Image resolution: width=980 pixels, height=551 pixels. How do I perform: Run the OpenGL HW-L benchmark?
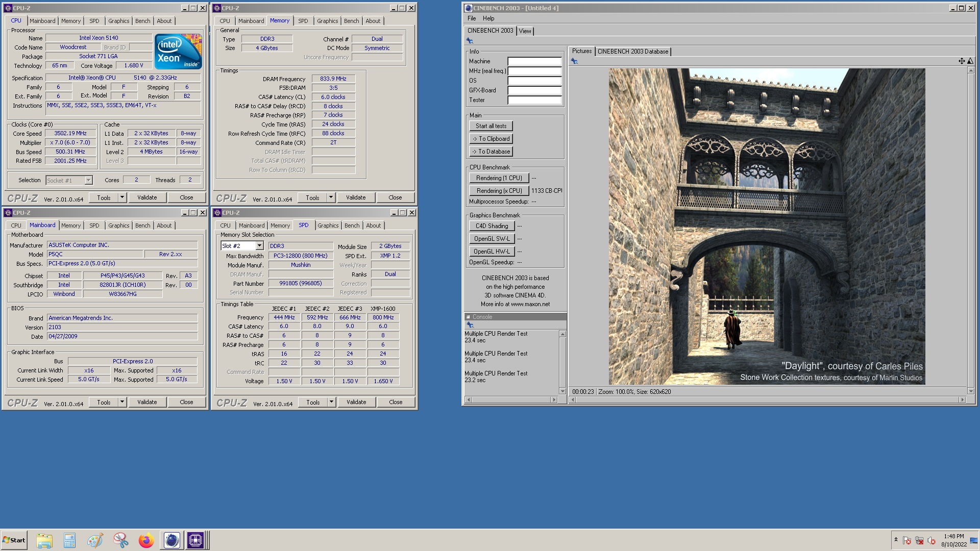[x=492, y=252]
